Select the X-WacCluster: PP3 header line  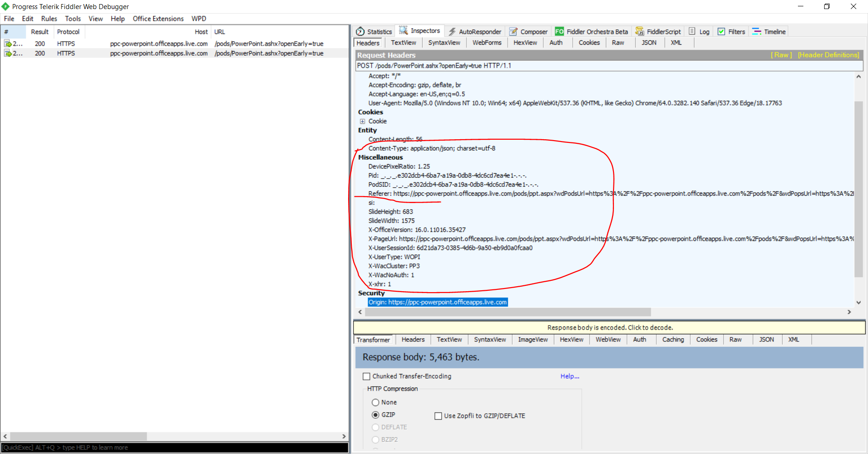click(x=394, y=266)
